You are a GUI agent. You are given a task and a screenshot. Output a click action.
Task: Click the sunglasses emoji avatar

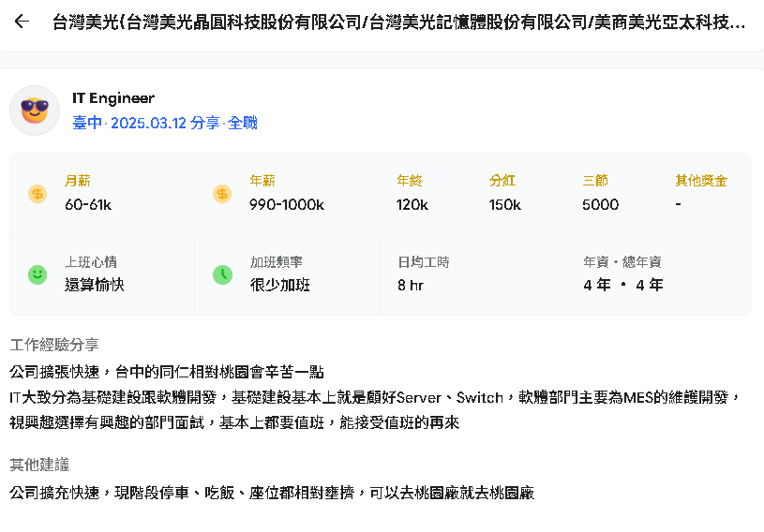pos(35,111)
